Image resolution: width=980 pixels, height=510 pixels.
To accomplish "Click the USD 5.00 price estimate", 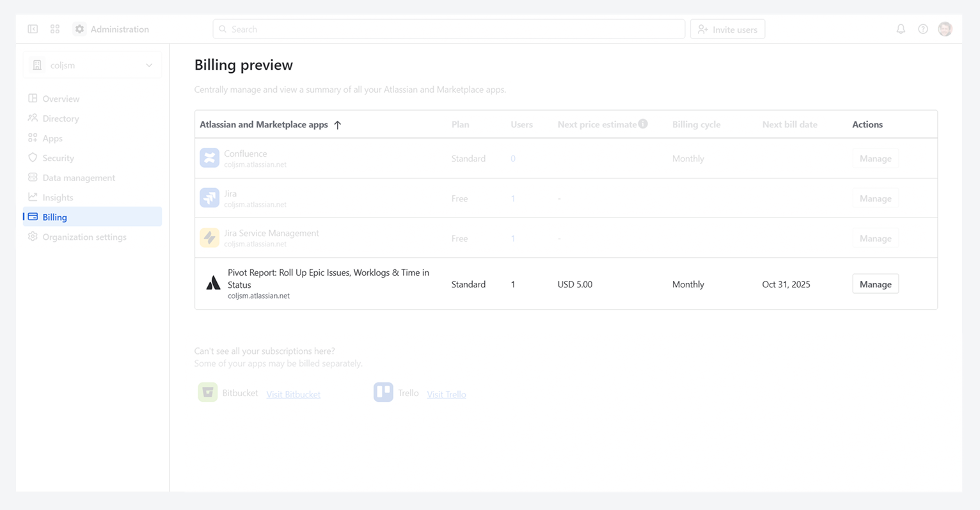I will tap(574, 284).
